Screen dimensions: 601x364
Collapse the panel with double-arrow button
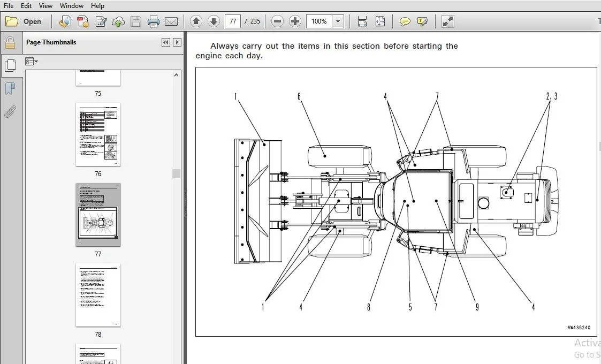click(165, 42)
